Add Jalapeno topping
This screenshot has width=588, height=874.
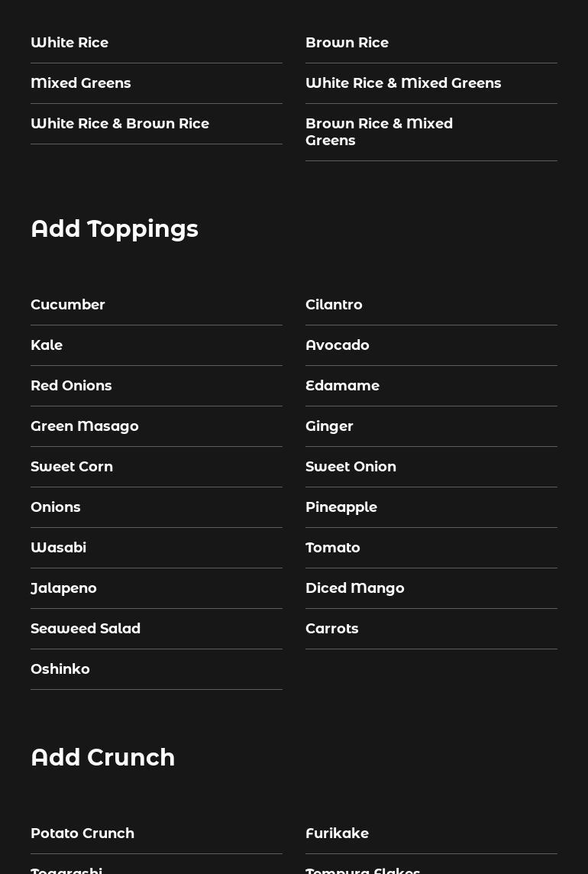click(x=63, y=588)
